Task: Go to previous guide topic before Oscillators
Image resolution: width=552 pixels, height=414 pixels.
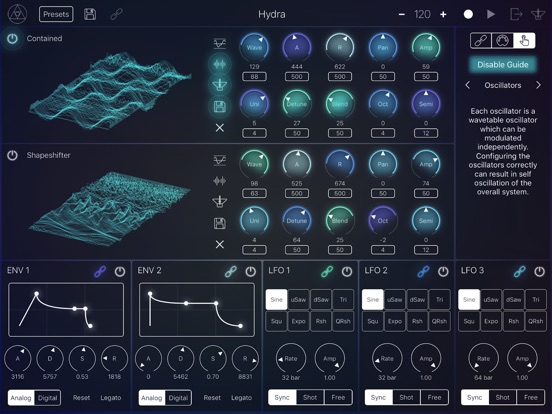Action: click(x=468, y=85)
